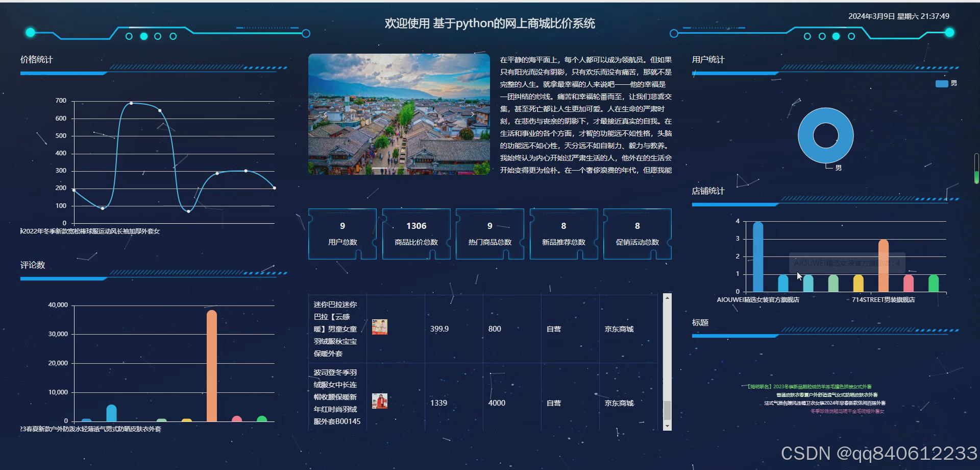The height and width of the screenshot is (470, 980).
Task: Select the orange bar in 店铺统计 chart
Action: point(884,266)
